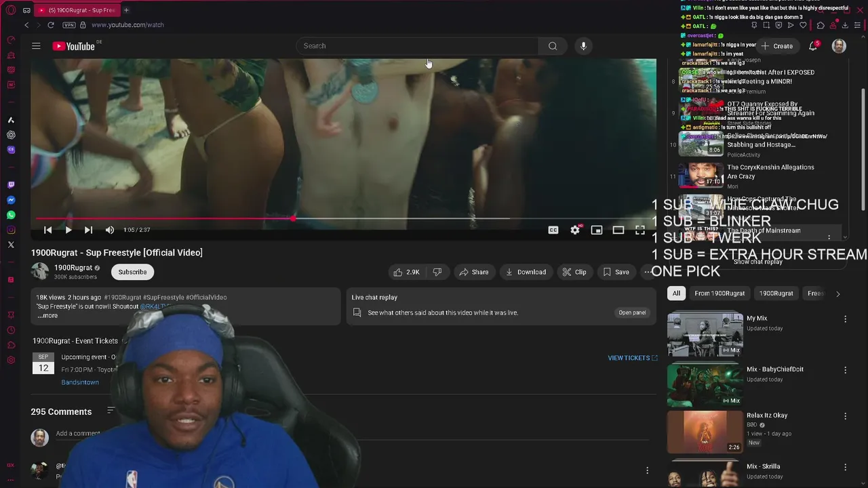Open the live chat replay panel
This screenshot has height=488, width=868.
coord(632,312)
